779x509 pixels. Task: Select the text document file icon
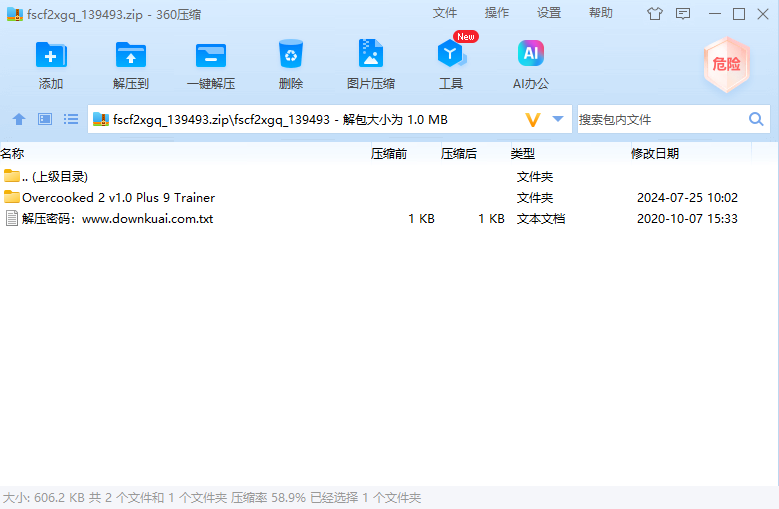[11, 218]
